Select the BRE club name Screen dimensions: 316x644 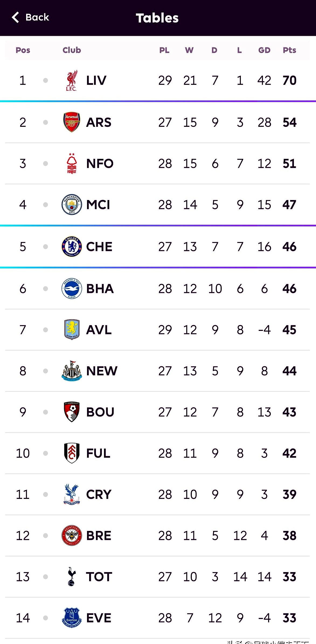[99, 535]
